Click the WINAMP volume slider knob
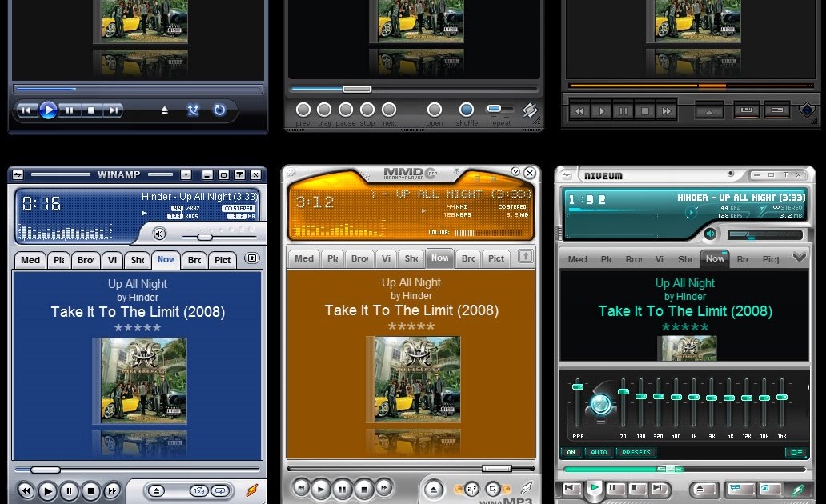 pyautogui.click(x=204, y=237)
